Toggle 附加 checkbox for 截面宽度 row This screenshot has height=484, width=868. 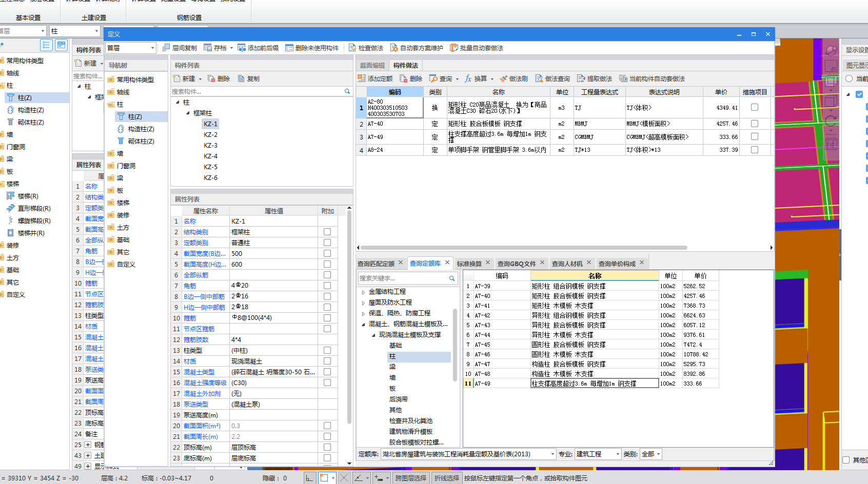click(x=327, y=253)
